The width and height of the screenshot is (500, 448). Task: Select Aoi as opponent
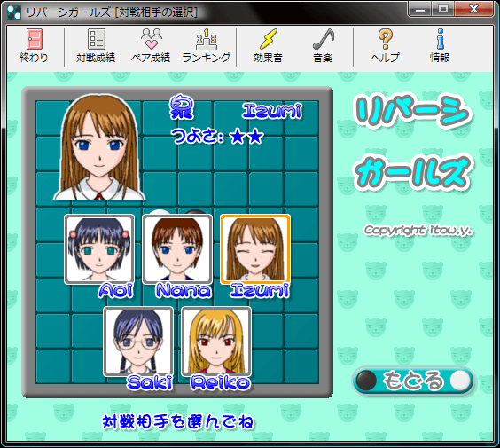(99, 249)
